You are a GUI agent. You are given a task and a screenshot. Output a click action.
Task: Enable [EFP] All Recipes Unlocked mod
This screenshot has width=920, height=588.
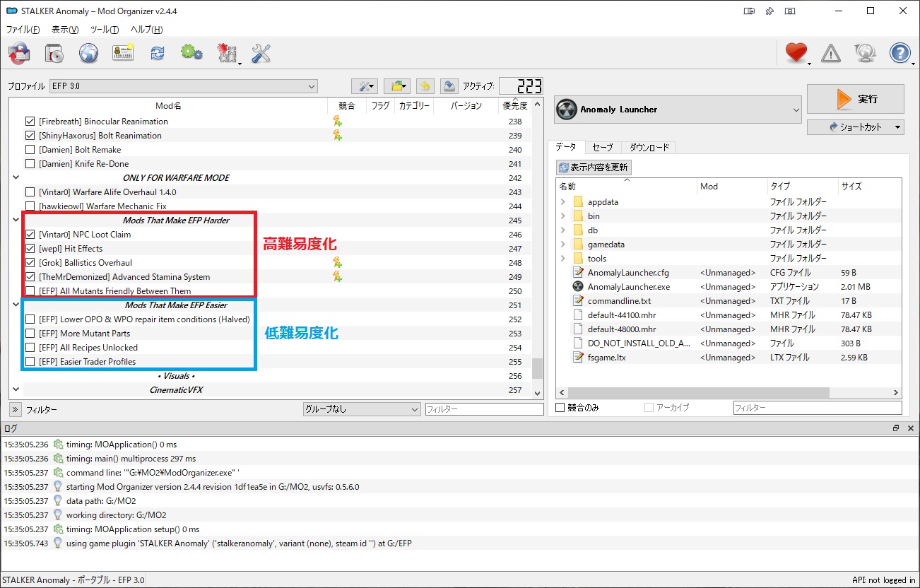pyautogui.click(x=30, y=348)
